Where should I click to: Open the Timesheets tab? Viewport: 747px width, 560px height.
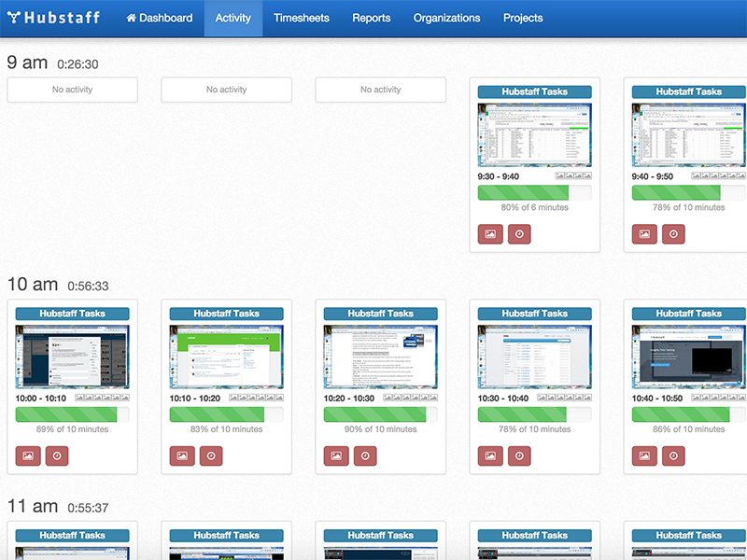pos(301,18)
